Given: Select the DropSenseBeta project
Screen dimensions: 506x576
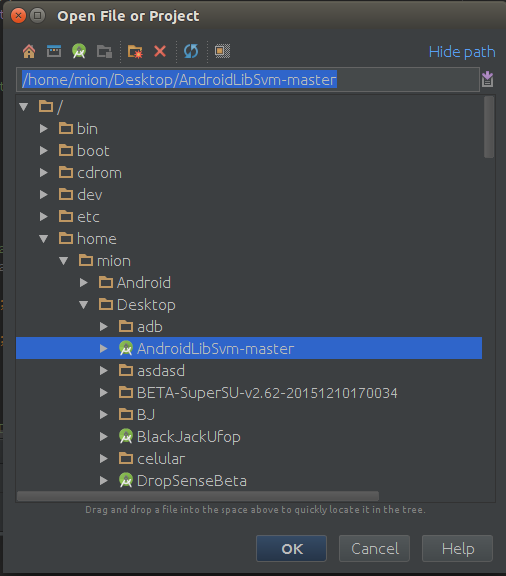Looking at the screenshot, I should [x=191, y=481].
